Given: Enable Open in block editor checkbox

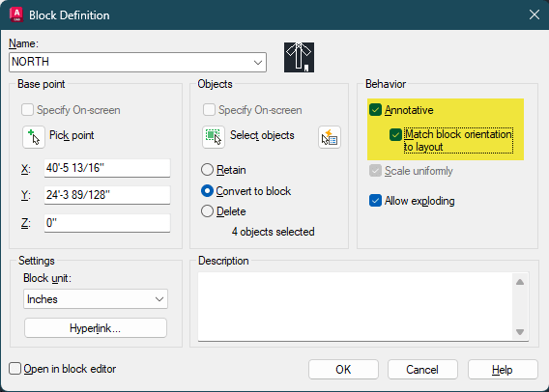Looking at the screenshot, I should pyautogui.click(x=14, y=369).
